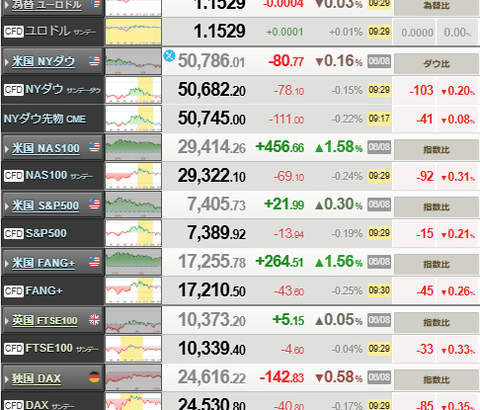Click the ダウ比 button

tap(436, 63)
